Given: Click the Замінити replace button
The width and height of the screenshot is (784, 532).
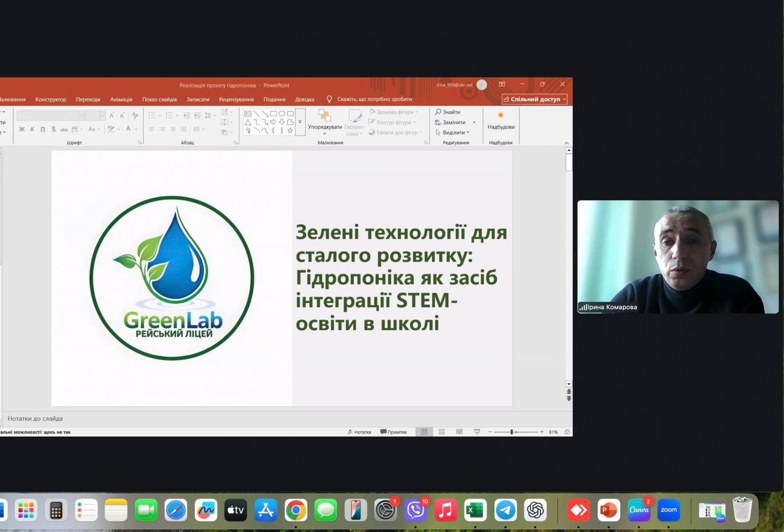Looking at the screenshot, I should (453, 122).
